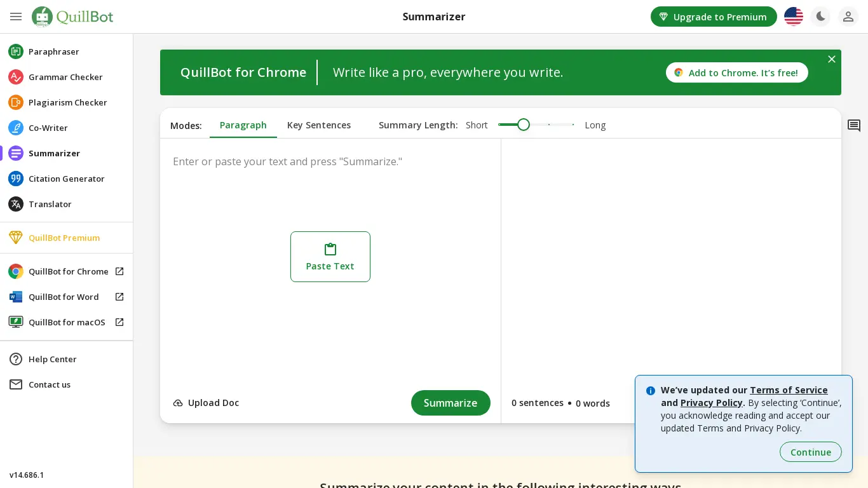Click the 'Short' summary length label
Image resolution: width=868 pixels, height=488 pixels.
pyautogui.click(x=477, y=125)
